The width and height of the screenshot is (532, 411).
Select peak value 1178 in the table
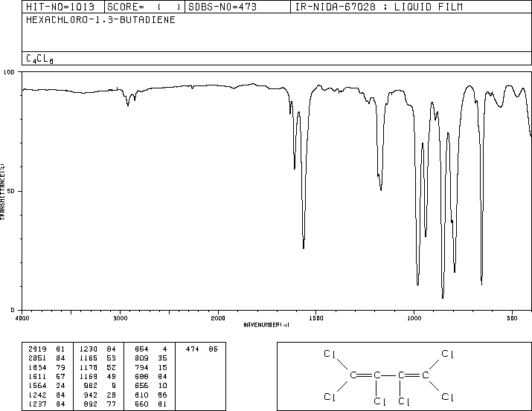(89, 367)
